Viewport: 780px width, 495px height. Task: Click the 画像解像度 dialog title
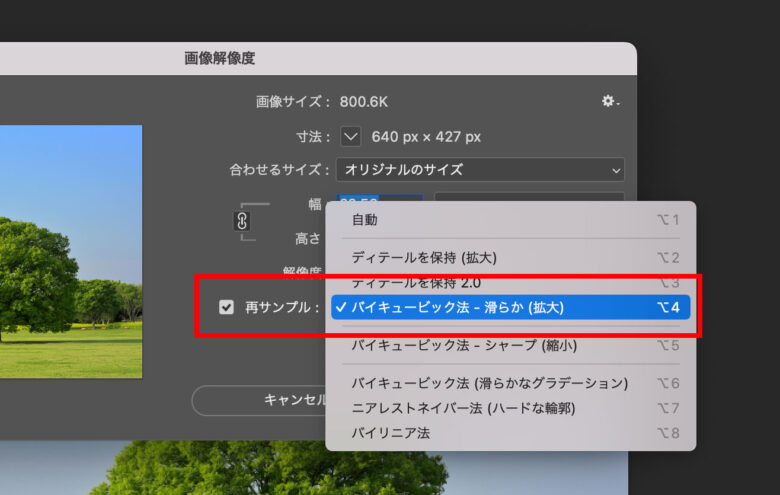[x=219, y=58]
